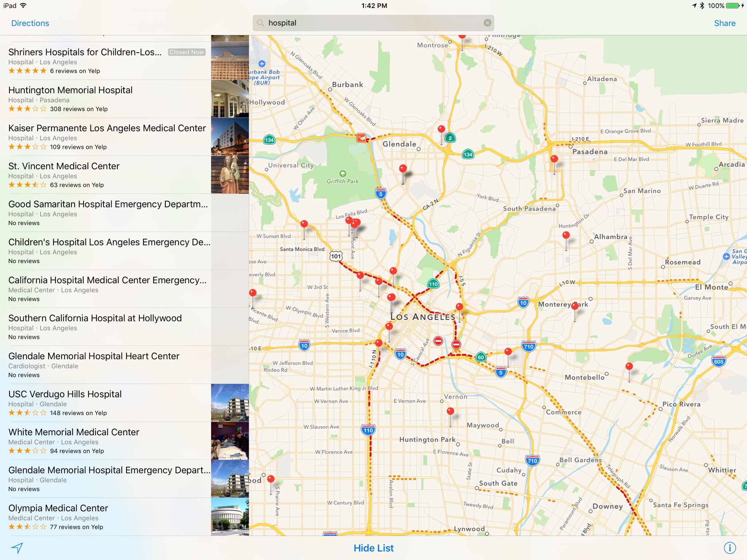Image resolution: width=747 pixels, height=560 pixels.
Task: Open Directions
Action: [x=30, y=23]
